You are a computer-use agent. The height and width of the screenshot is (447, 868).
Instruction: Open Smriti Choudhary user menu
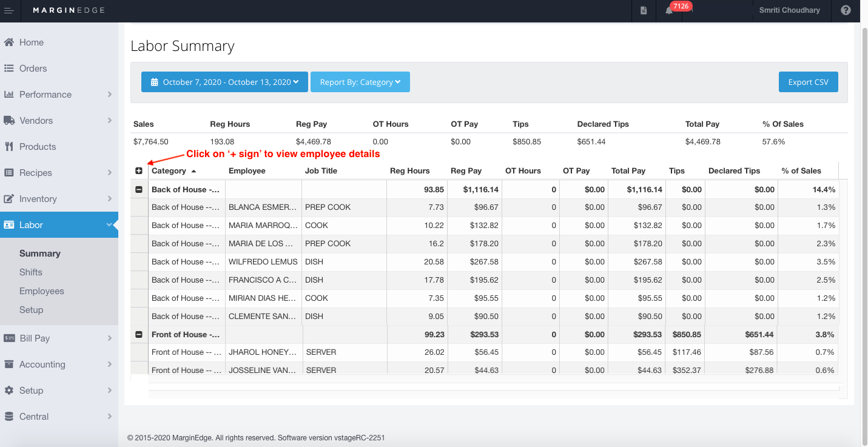789,10
